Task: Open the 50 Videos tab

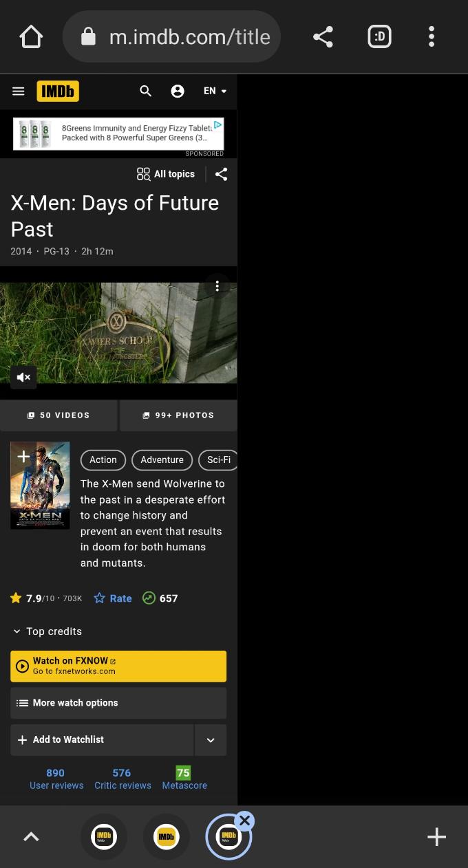Action: click(58, 415)
